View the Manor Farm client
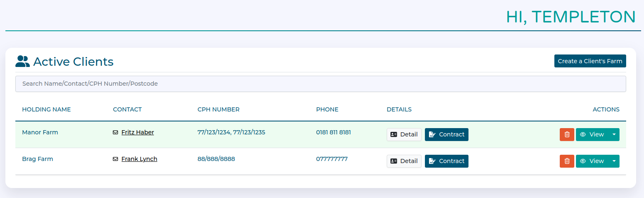 pos(592,134)
